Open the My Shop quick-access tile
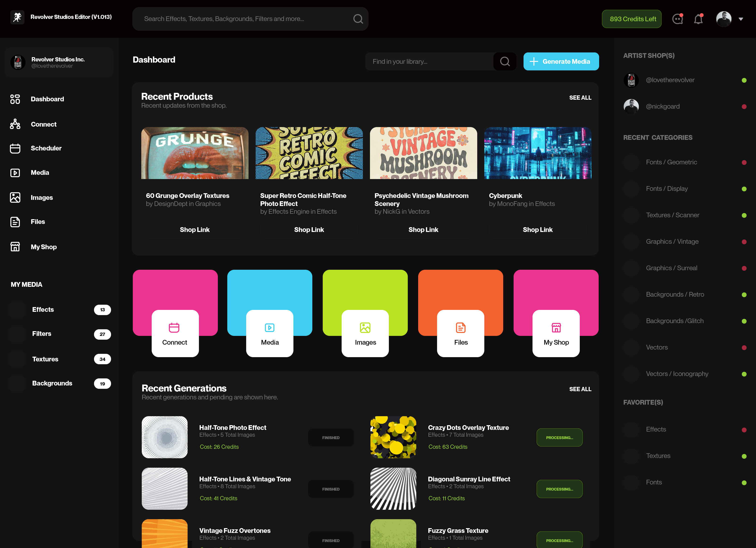This screenshot has width=756, height=548. tap(556, 333)
